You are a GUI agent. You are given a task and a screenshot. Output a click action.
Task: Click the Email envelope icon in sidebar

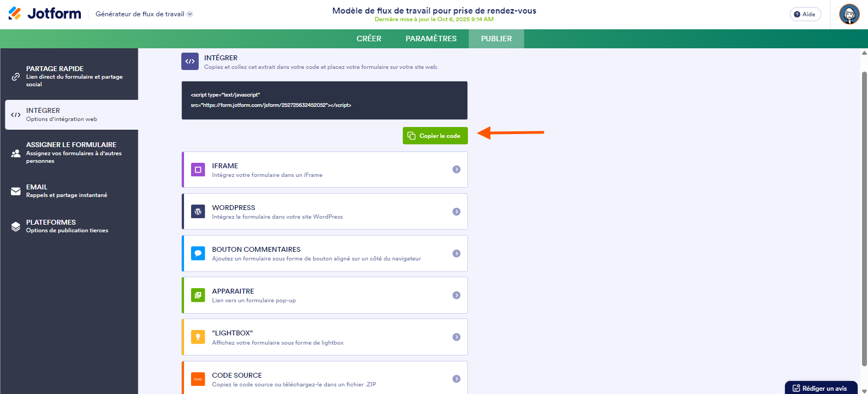16,191
